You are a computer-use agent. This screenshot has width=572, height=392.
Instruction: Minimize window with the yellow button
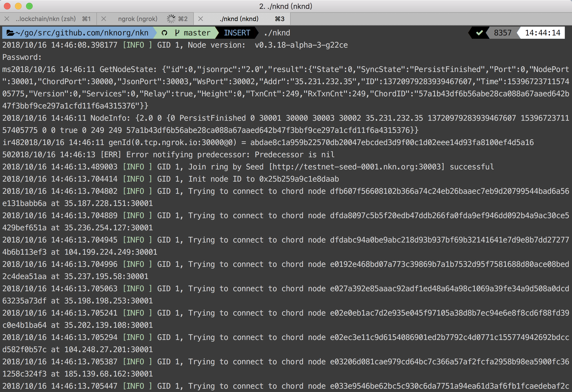coord(18,6)
